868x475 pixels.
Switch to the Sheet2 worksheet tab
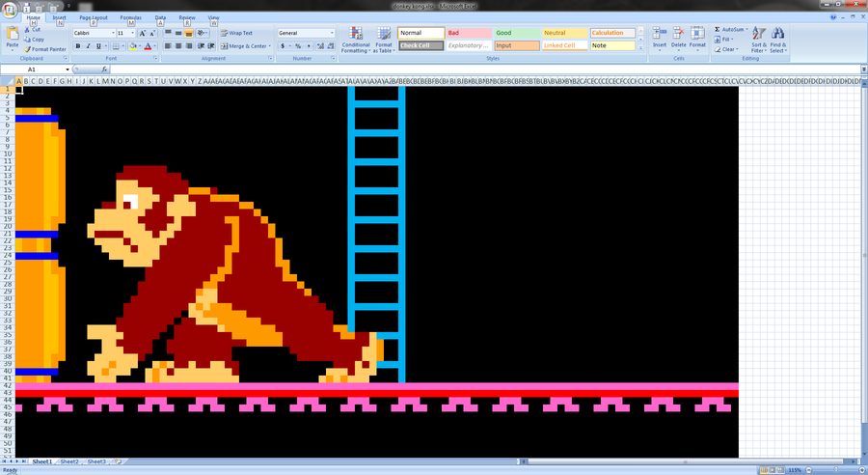(x=69, y=461)
